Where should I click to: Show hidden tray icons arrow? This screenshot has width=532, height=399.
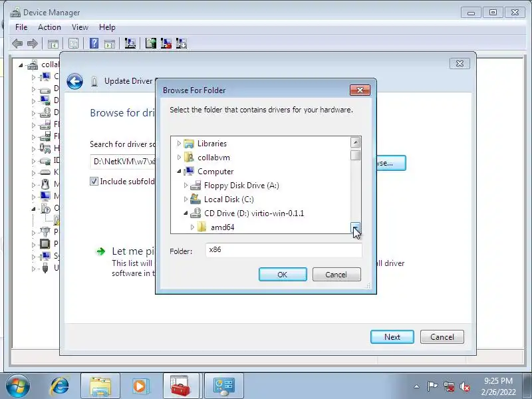417,386
